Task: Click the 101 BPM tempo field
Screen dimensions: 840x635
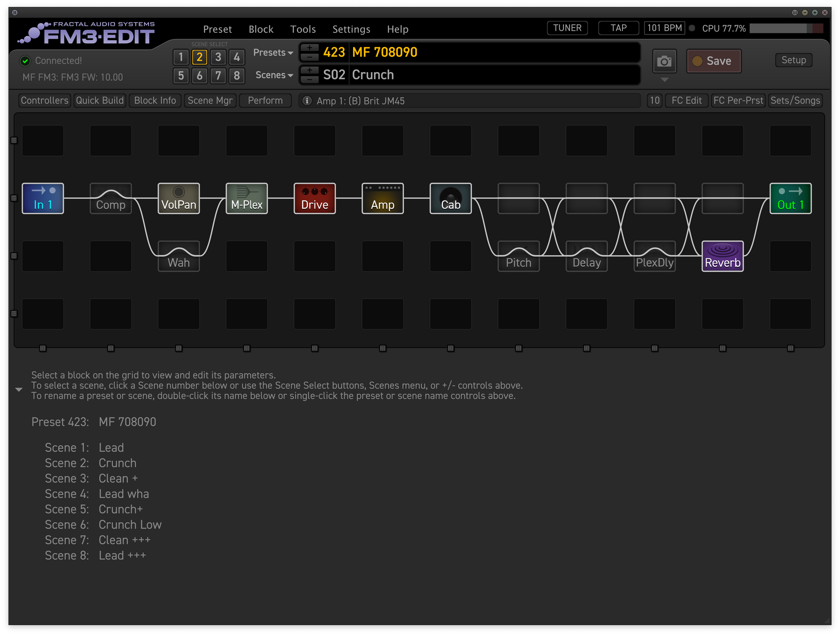Action: [664, 28]
